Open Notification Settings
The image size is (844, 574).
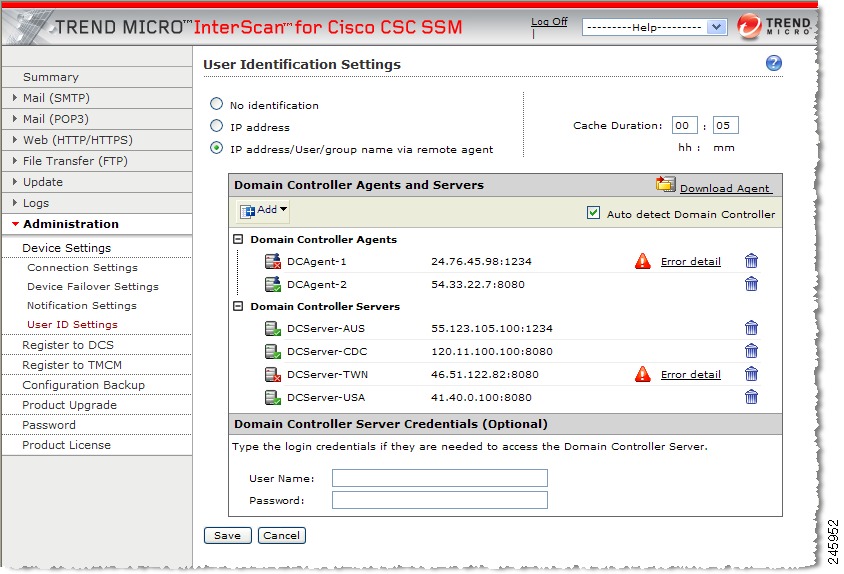(82, 305)
